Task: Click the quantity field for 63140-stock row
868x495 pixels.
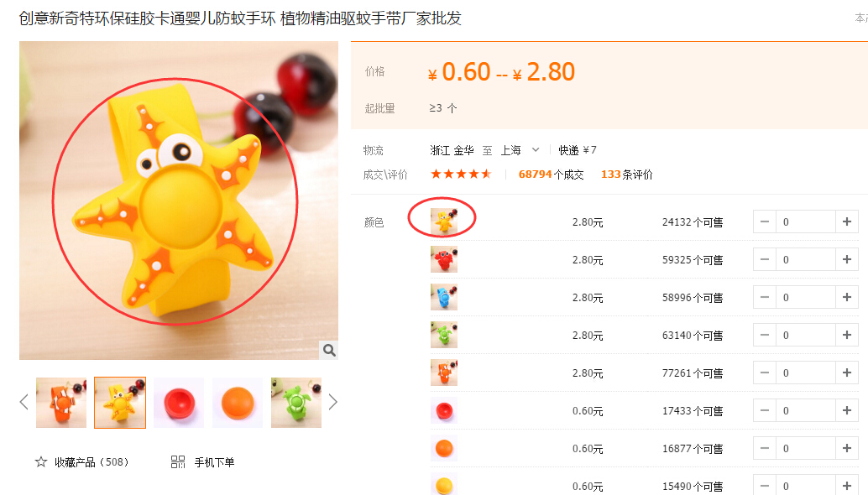Action: click(805, 335)
